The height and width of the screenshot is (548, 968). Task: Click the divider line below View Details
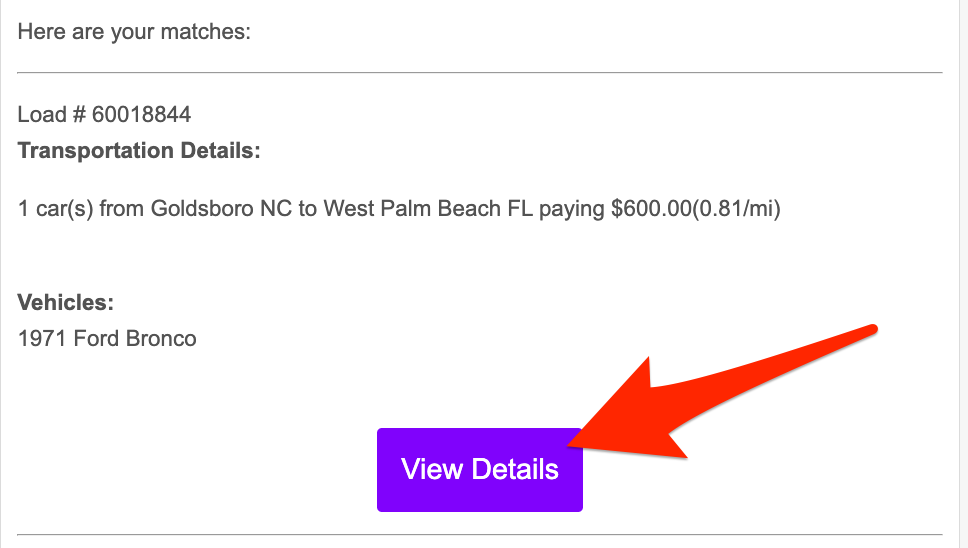[480, 535]
